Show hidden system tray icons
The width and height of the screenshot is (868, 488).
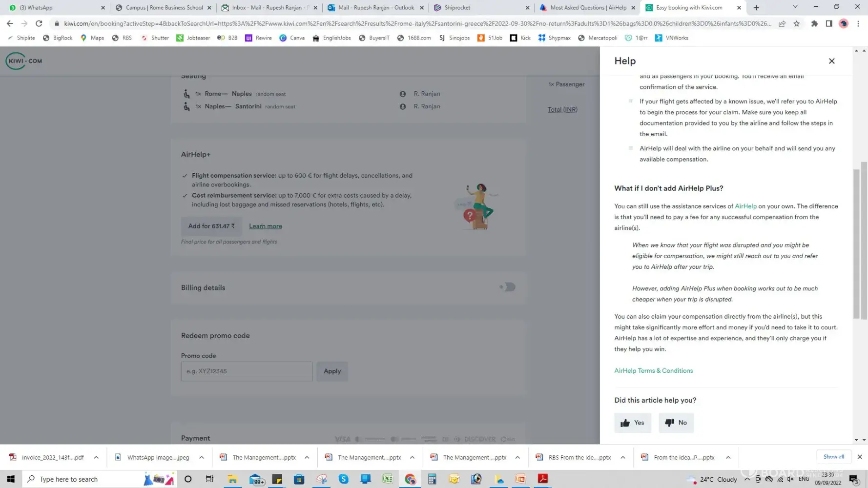coord(747,479)
